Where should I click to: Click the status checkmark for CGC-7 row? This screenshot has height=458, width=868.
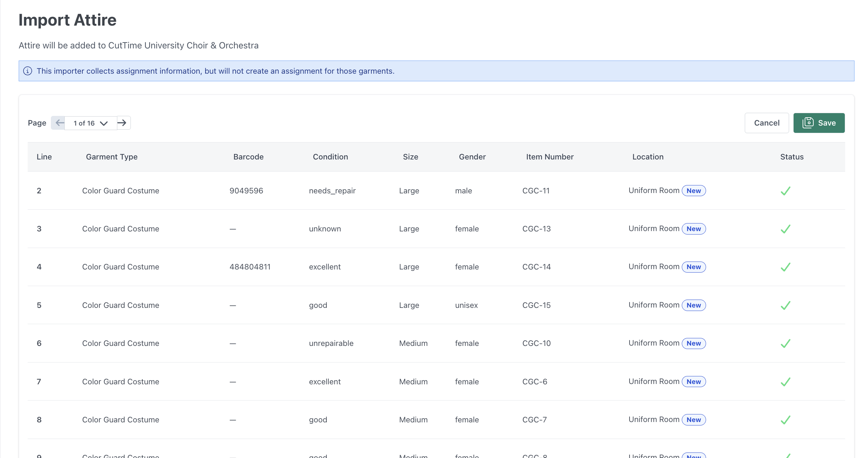pyautogui.click(x=785, y=420)
